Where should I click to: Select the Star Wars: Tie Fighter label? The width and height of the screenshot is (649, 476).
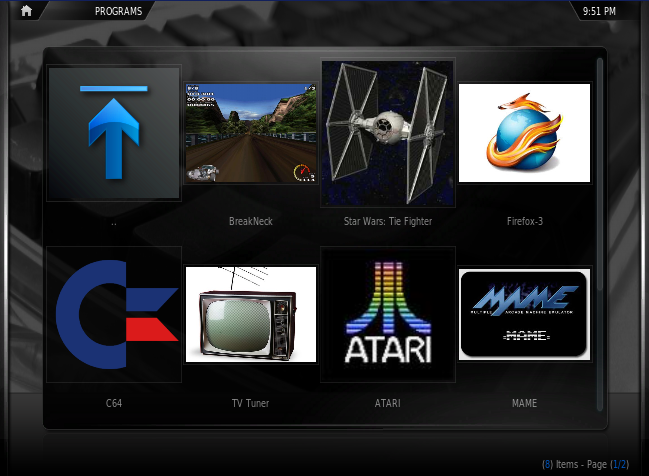coord(388,221)
